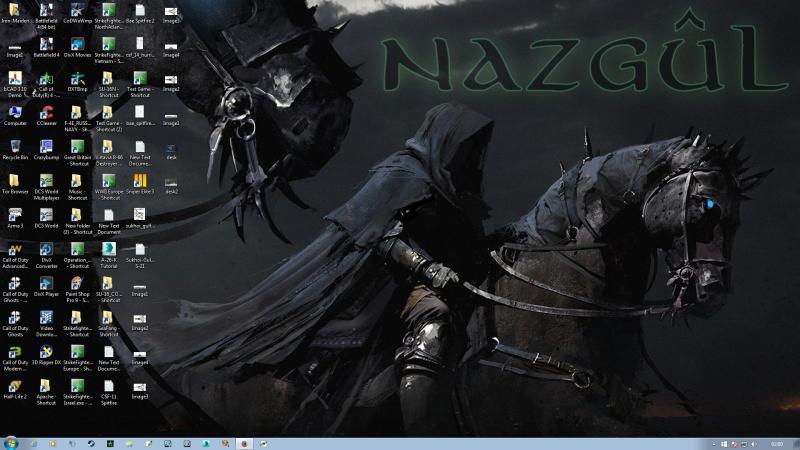Launch Call of Duty Modern Warfare shortcut
Image resolution: width=800 pixels, height=450 pixels.
(15, 358)
